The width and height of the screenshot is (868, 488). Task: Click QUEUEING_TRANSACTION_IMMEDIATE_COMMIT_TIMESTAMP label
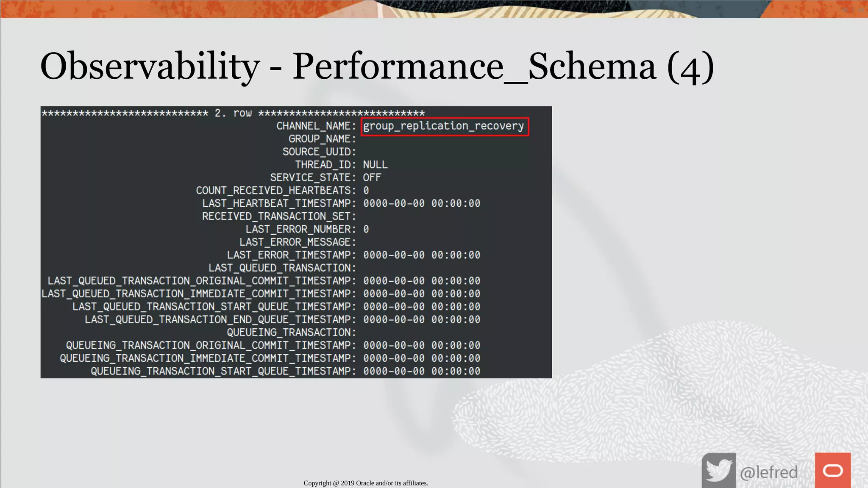pyautogui.click(x=208, y=358)
